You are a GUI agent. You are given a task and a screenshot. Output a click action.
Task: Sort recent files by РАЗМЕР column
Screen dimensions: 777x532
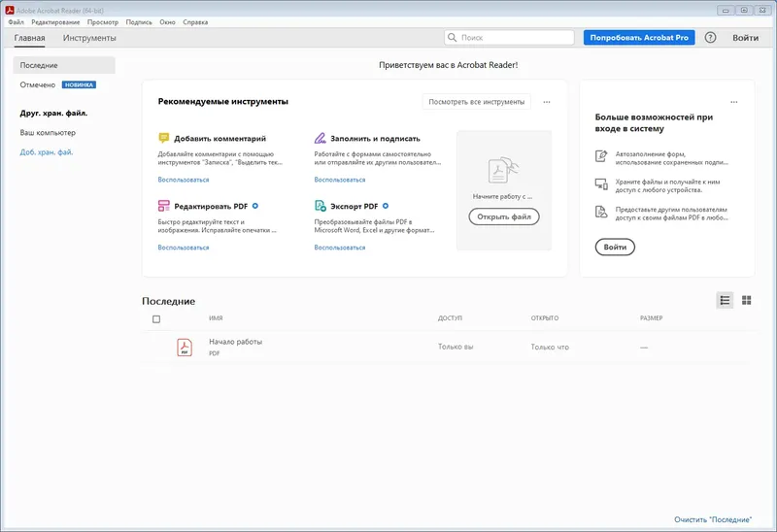[x=651, y=318]
